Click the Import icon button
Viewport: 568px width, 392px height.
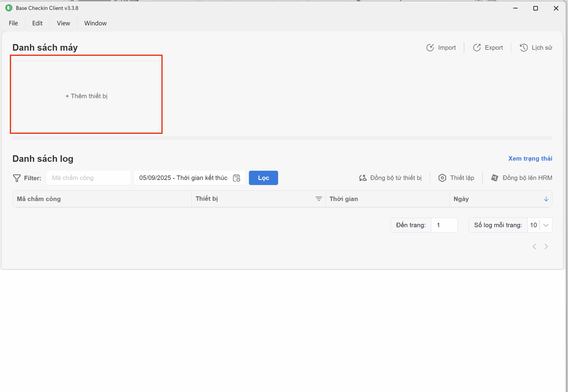click(430, 48)
